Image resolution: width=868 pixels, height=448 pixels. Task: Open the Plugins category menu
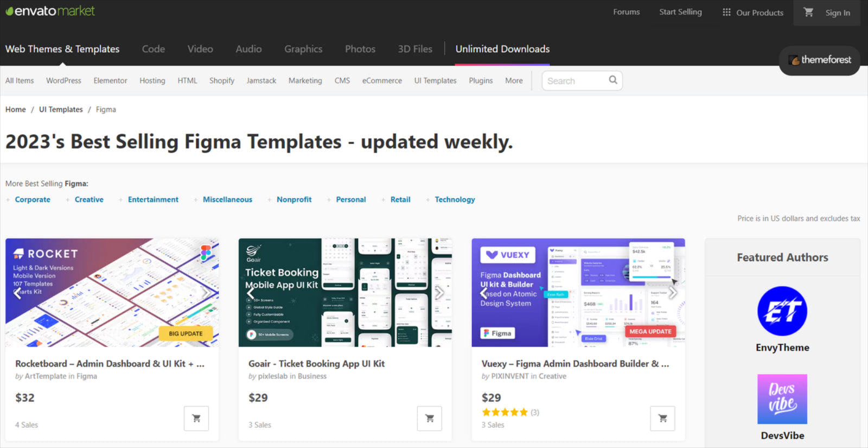point(481,80)
